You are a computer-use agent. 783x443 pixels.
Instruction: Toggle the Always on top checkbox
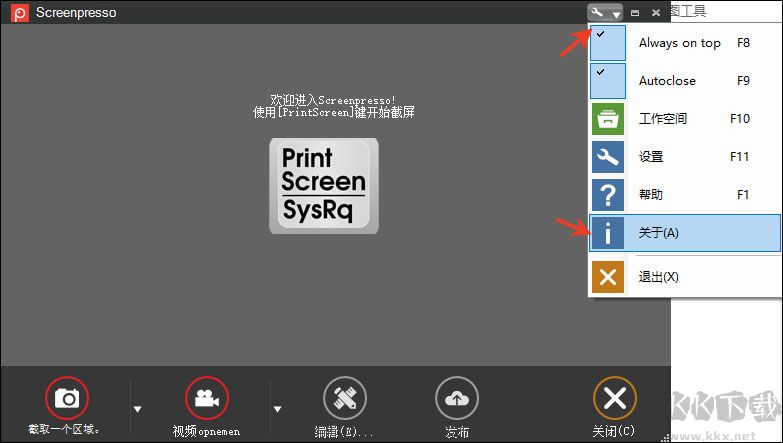608,43
